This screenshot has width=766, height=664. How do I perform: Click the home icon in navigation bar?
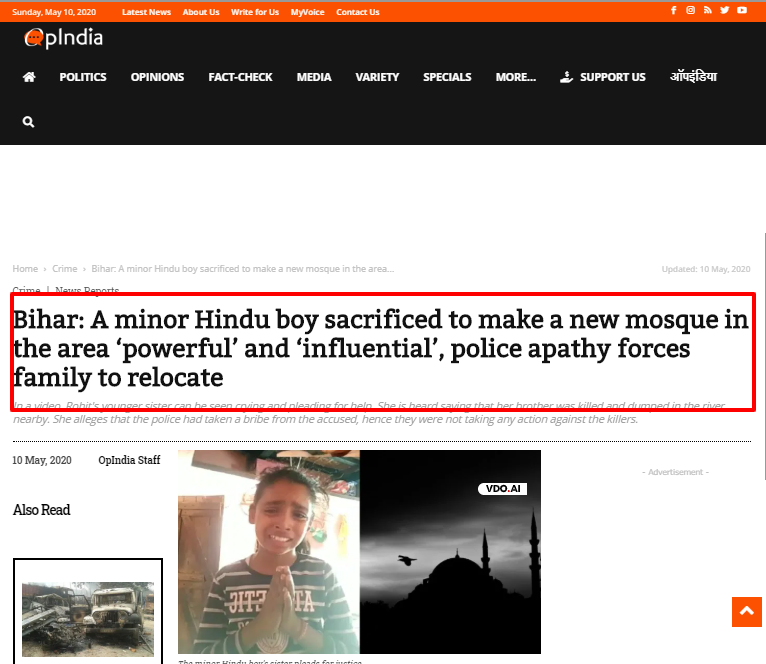pos(29,77)
